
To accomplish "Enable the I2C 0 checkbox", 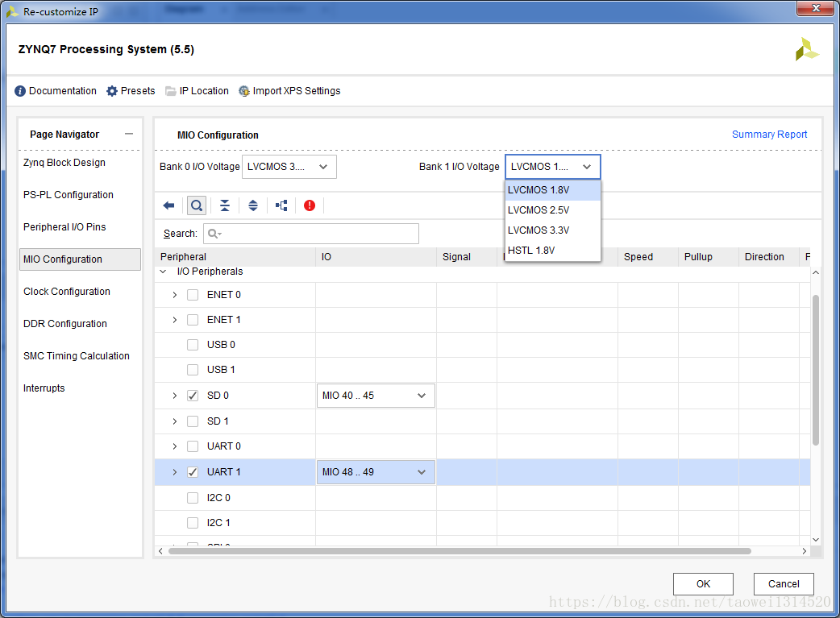I will pos(193,498).
